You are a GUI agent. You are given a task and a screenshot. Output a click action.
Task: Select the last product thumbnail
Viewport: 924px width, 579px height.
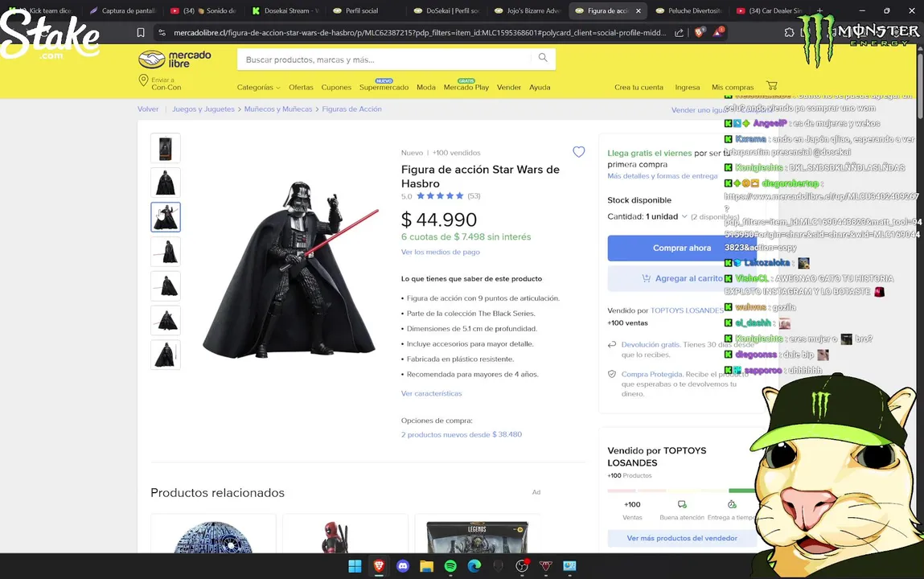[x=166, y=355]
